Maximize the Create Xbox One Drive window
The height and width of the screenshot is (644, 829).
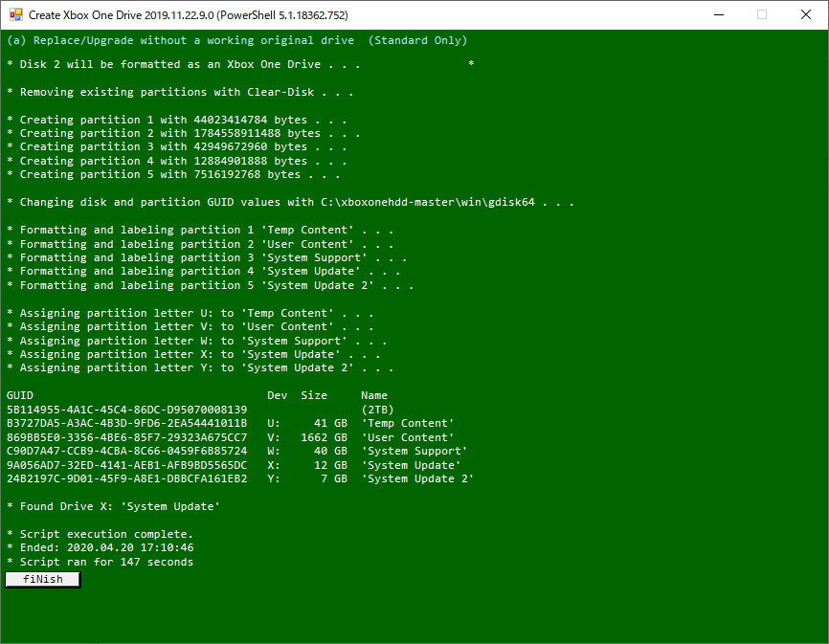pos(762,14)
